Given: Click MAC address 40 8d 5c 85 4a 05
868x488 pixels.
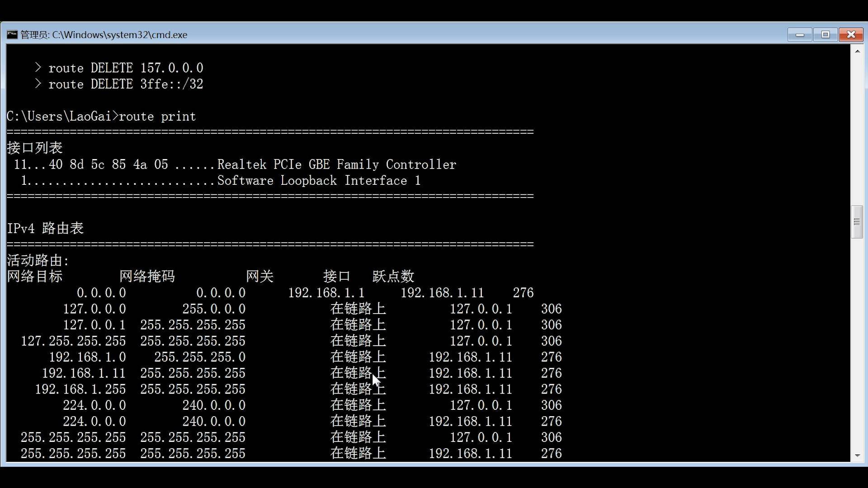Looking at the screenshot, I should pyautogui.click(x=108, y=165).
